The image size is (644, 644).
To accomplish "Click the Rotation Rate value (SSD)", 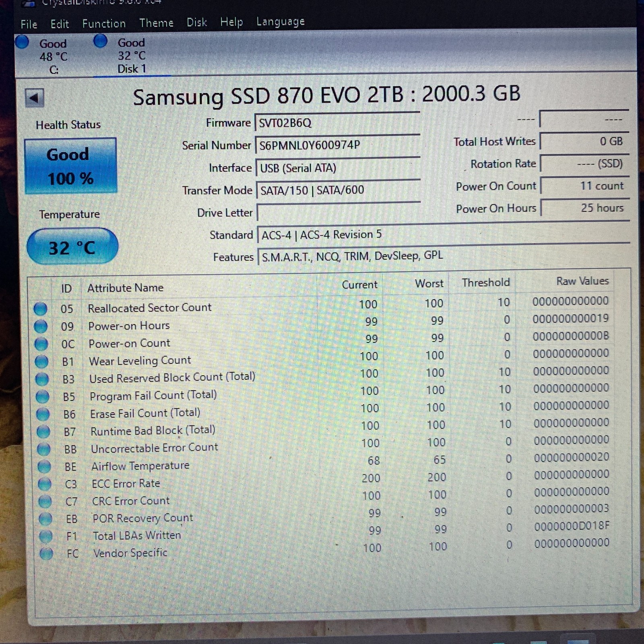I will pos(584,163).
